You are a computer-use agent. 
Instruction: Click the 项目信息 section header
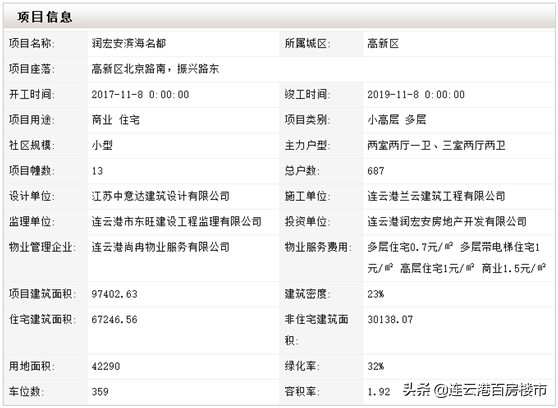click(45, 17)
